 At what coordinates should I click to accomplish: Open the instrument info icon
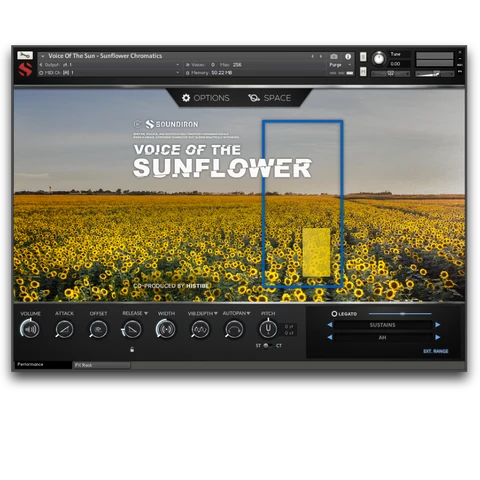(x=348, y=57)
